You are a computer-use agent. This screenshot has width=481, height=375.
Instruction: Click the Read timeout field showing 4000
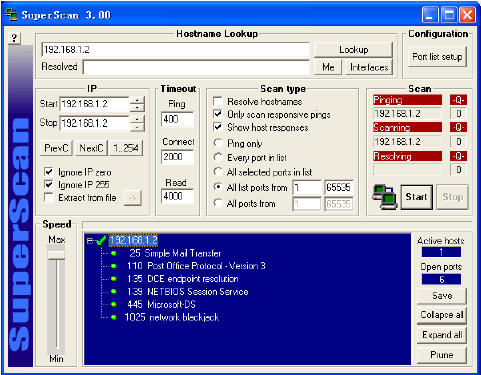tap(177, 196)
